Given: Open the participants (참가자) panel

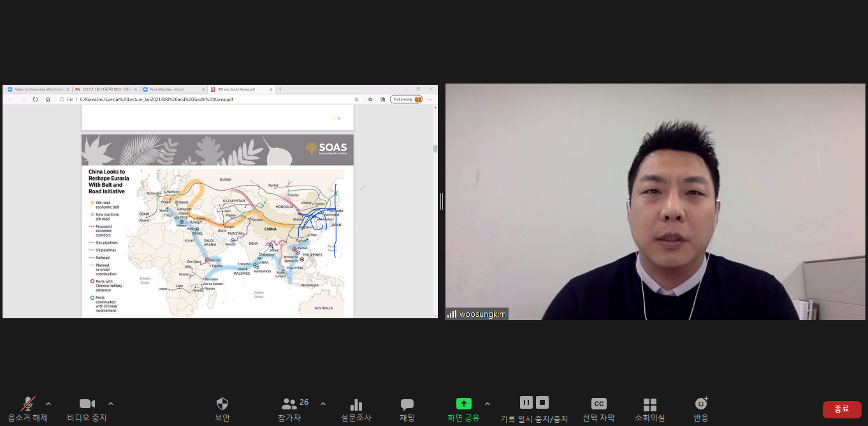Looking at the screenshot, I should click(289, 404).
